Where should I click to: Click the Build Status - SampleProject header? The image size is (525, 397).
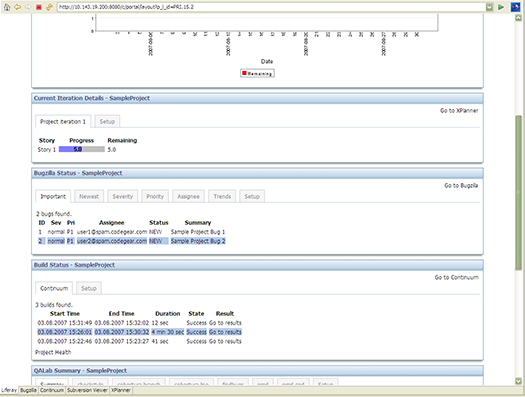257,265
